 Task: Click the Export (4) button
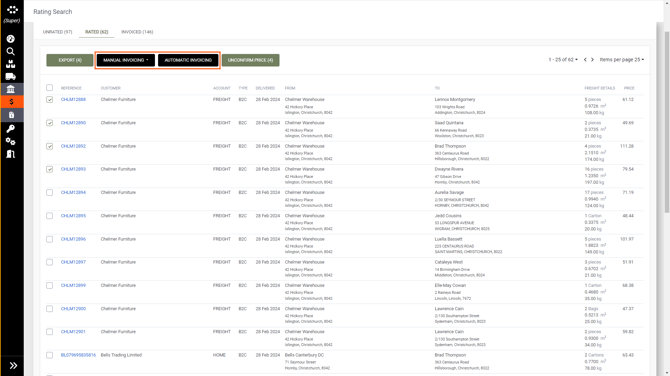coord(70,60)
